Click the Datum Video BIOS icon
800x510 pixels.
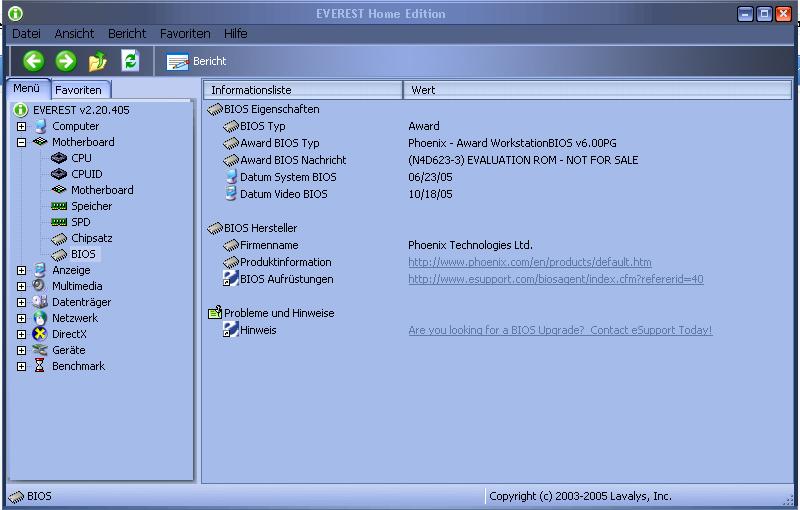pyautogui.click(x=231, y=193)
